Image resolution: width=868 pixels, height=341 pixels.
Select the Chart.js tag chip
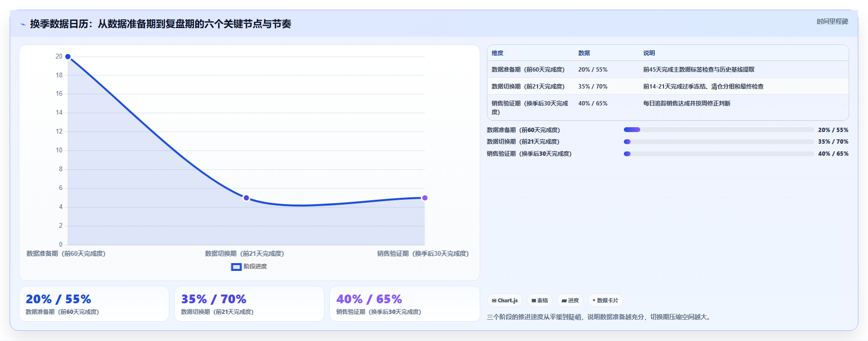505,300
